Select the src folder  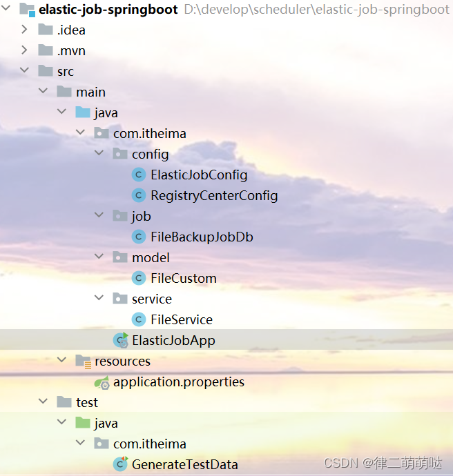tap(66, 71)
